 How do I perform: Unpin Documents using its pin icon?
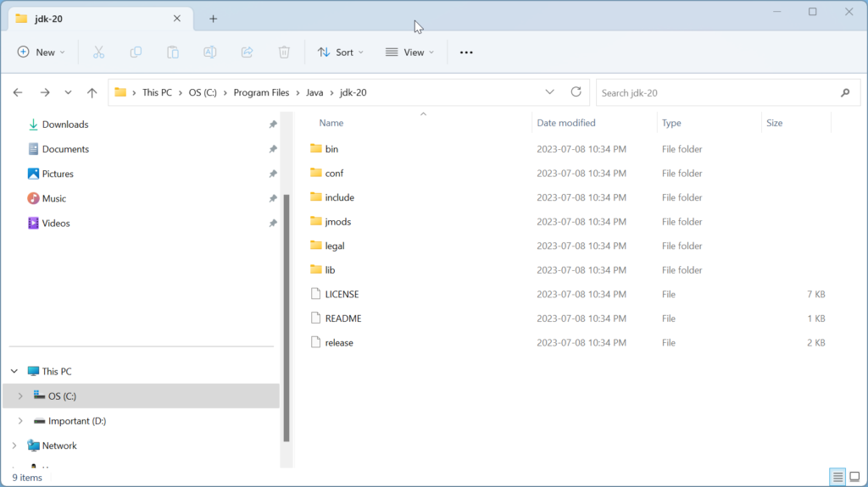(x=273, y=149)
